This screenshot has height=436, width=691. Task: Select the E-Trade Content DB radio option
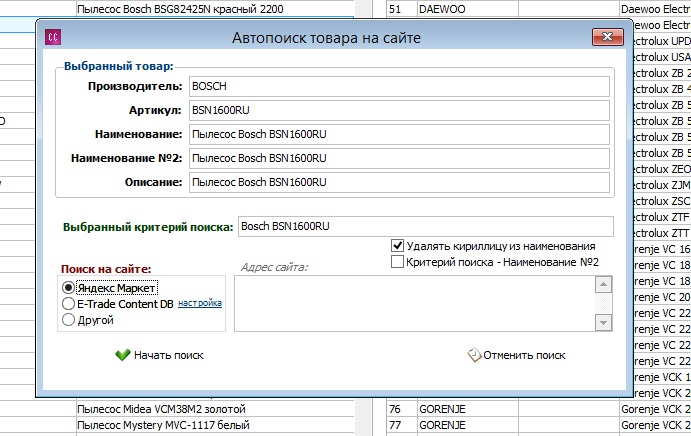pos(68,304)
